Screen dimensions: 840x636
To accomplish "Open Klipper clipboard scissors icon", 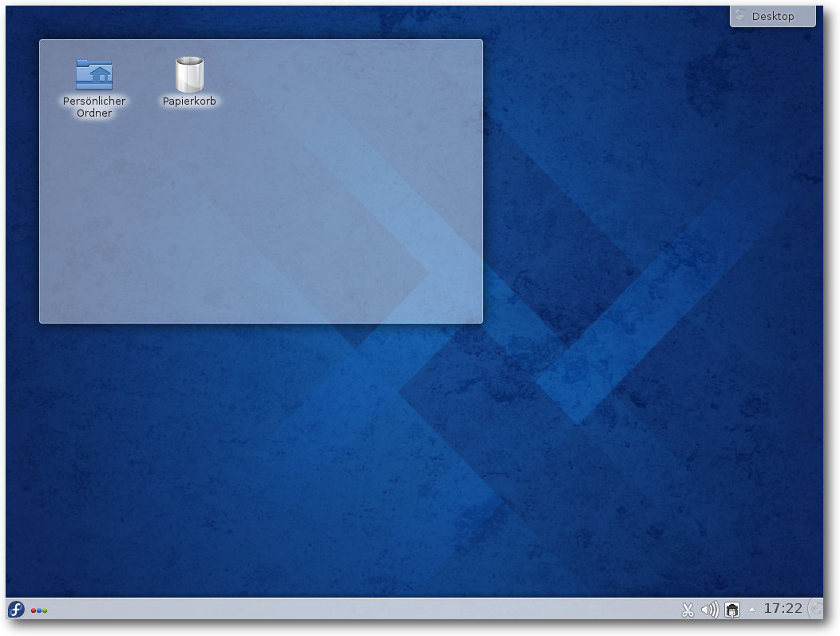I will coord(687,610).
